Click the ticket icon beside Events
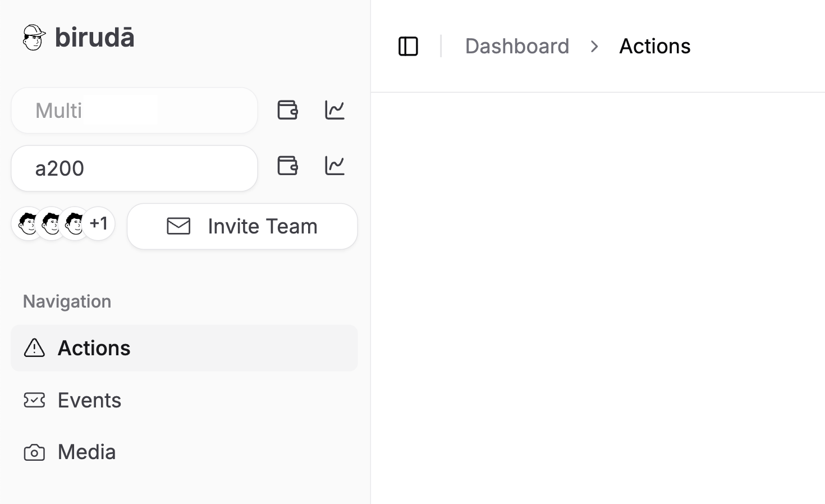 click(34, 400)
